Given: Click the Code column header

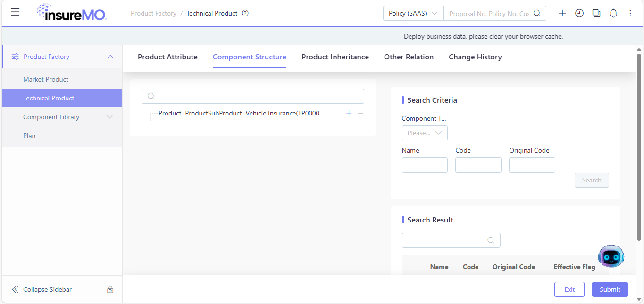Looking at the screenshot, I should coord(471,267).
